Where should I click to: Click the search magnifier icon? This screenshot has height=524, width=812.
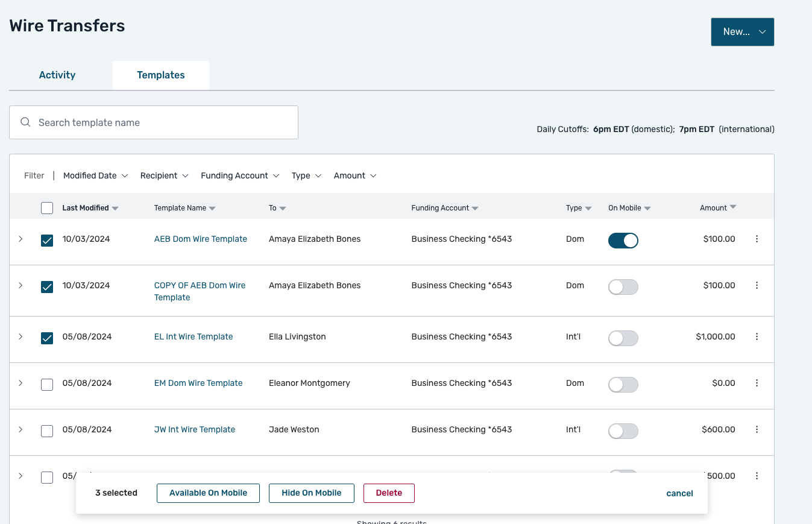pos(25,122)
